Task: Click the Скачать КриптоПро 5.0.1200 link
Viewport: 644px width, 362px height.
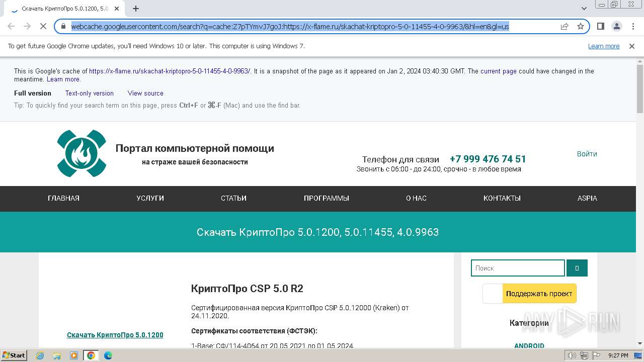Action: 115,335
